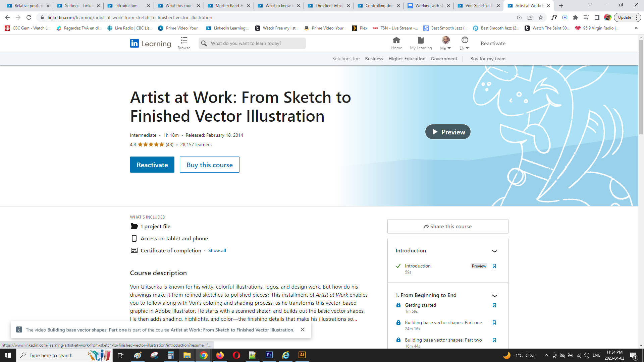This screenshot has height=362, width=644.
Task: Collapse From Beginning to End section
Action: tap(494, 296)
